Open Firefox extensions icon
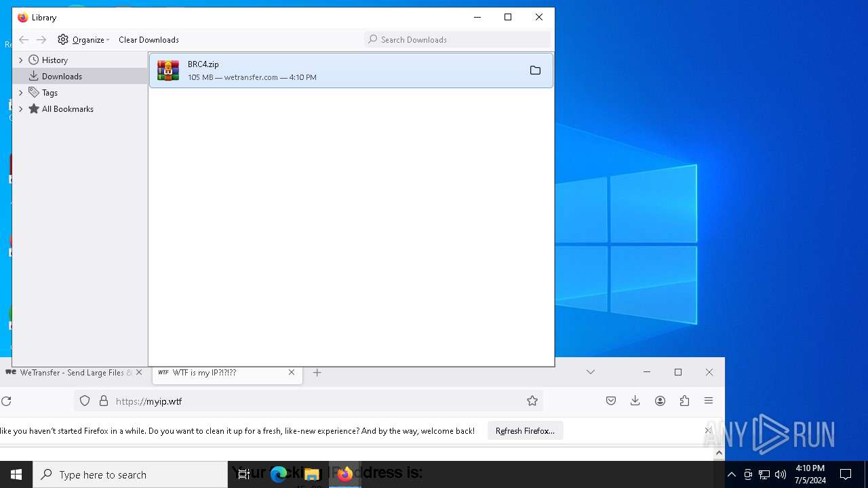This screenshot has height=488, width=868. coord(684,401)
